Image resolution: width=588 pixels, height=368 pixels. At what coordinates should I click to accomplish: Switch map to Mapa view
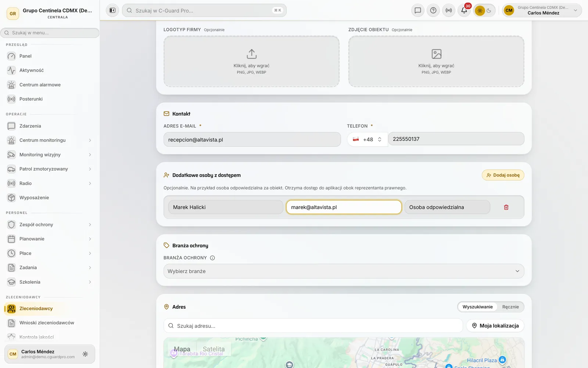pos(182,349)
